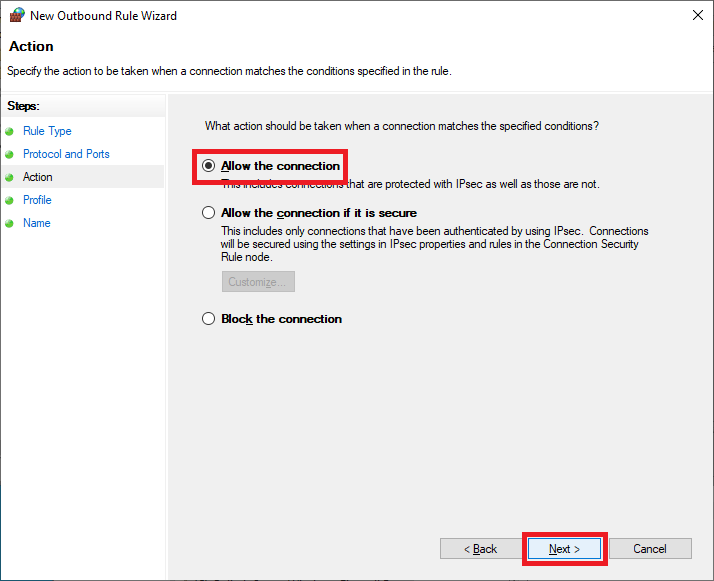
Task: Go to the Rule Type step
Action: click(47, 131)
